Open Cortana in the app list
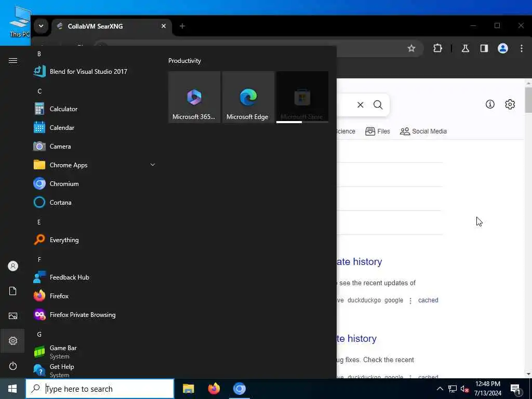The height and width of the screenshot is (399, 532). 95,202
